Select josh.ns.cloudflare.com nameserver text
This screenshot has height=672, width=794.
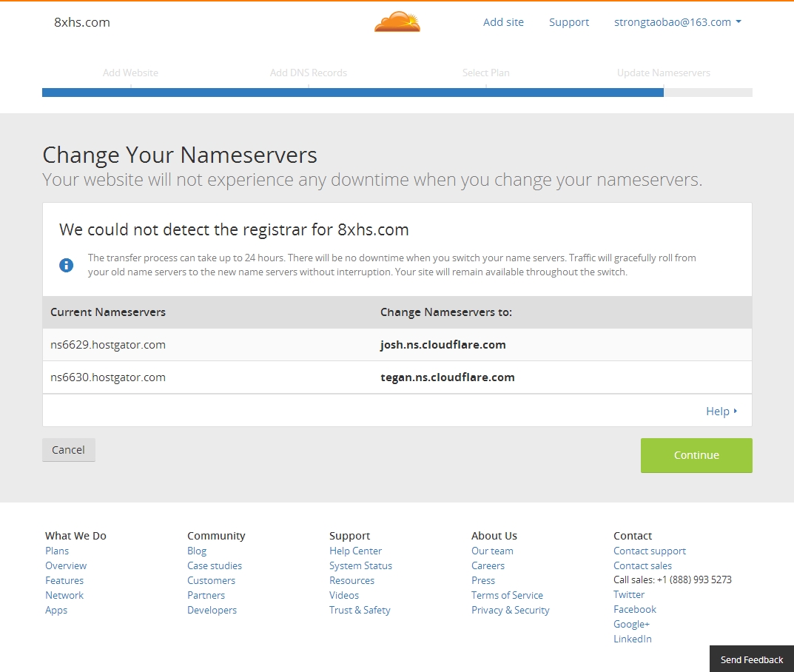pyautogui.click(x=443, y=345)
